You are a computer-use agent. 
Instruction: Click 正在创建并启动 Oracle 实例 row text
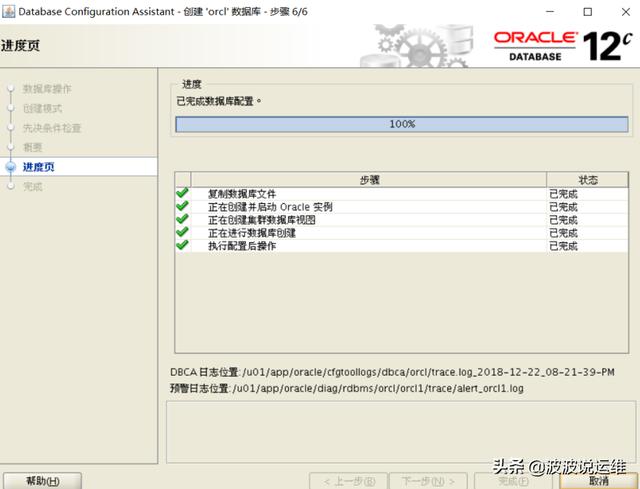[x=270, y=207]
